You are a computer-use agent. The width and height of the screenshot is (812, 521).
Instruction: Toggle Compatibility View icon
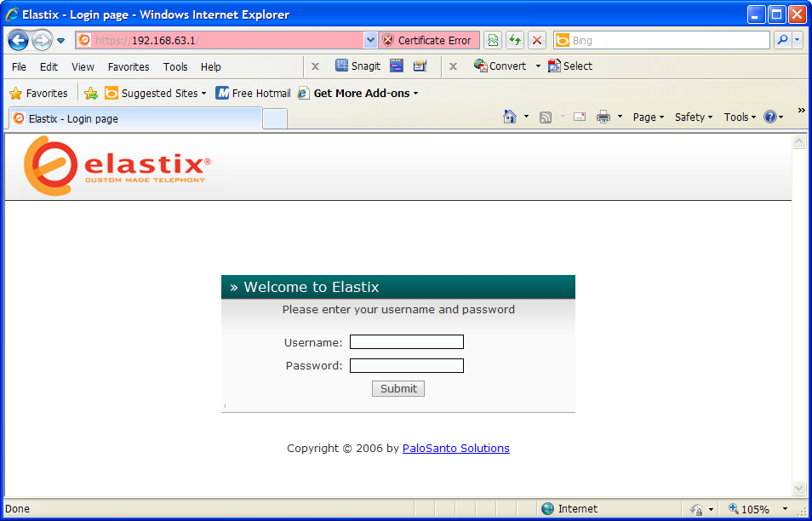click(x=493, y=40)
